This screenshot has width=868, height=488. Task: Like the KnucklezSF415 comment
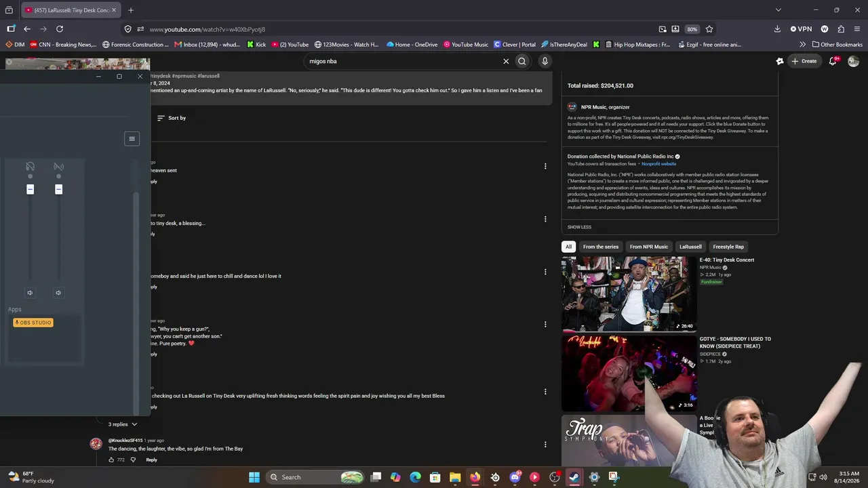point(112,460)
